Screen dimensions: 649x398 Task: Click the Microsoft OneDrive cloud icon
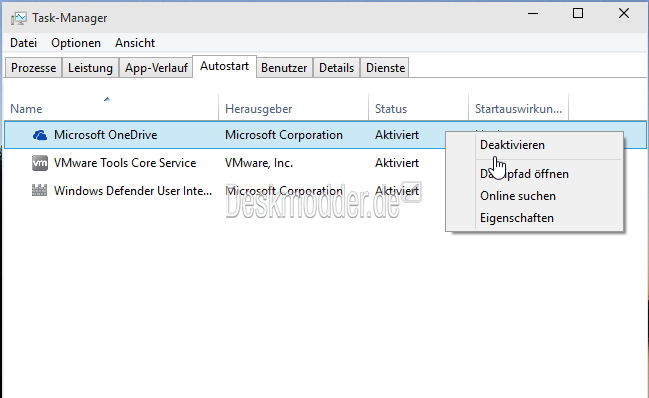coord(40,135)
